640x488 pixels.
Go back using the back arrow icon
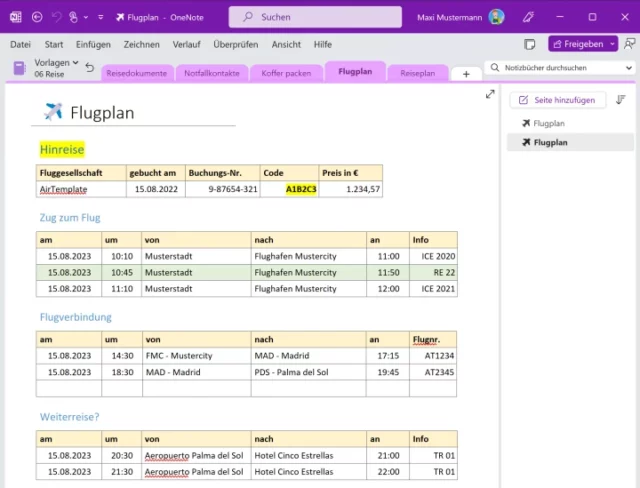pyautogui.click(x=37, y=17)
